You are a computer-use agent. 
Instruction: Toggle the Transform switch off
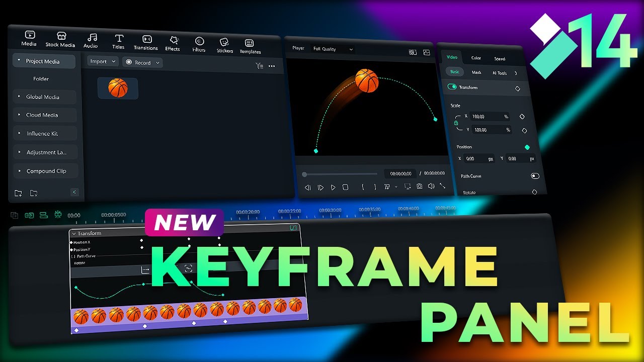tap(452, 86)
